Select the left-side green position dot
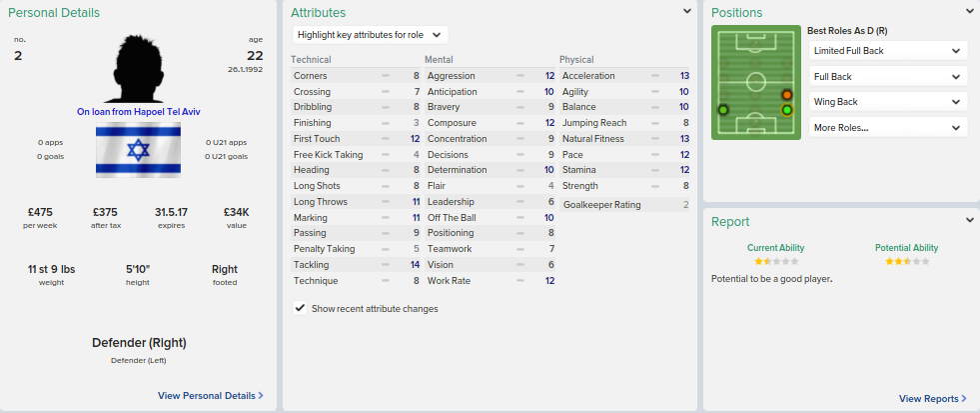The height and width of the screenshot is (413, 980). [x=723, y=109]
